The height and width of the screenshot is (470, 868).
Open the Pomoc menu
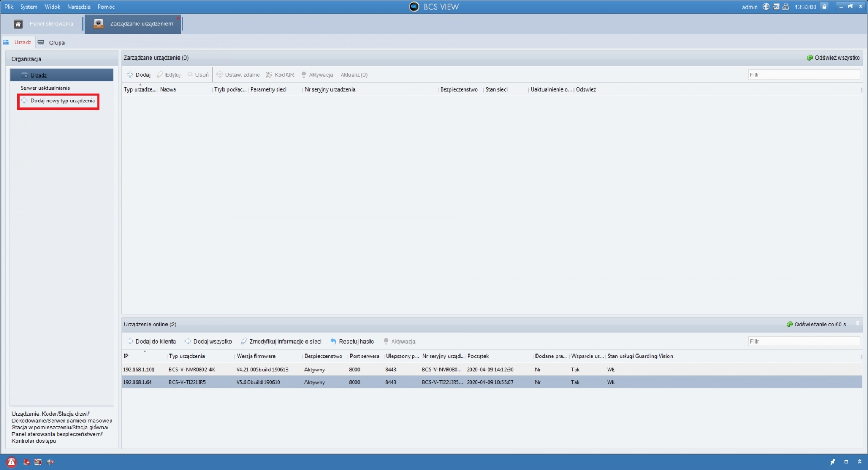coord(106,7)
